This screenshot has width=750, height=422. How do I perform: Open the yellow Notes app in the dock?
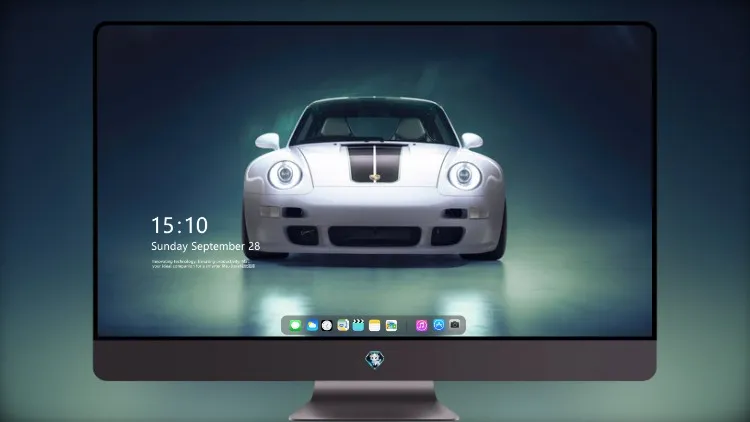pyautogui.click(x=375, y=325)
